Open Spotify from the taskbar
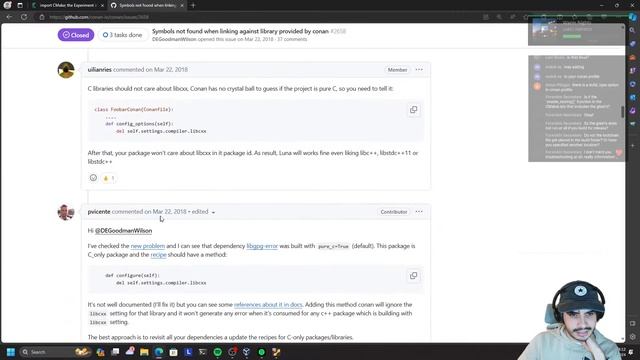640x360 pixels. pos(218,352)
